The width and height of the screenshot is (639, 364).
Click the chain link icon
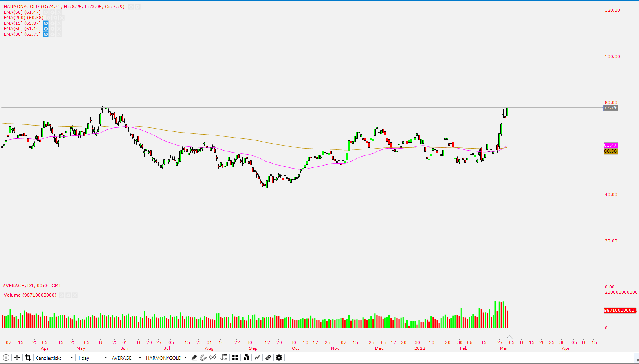tap(268, 358)
